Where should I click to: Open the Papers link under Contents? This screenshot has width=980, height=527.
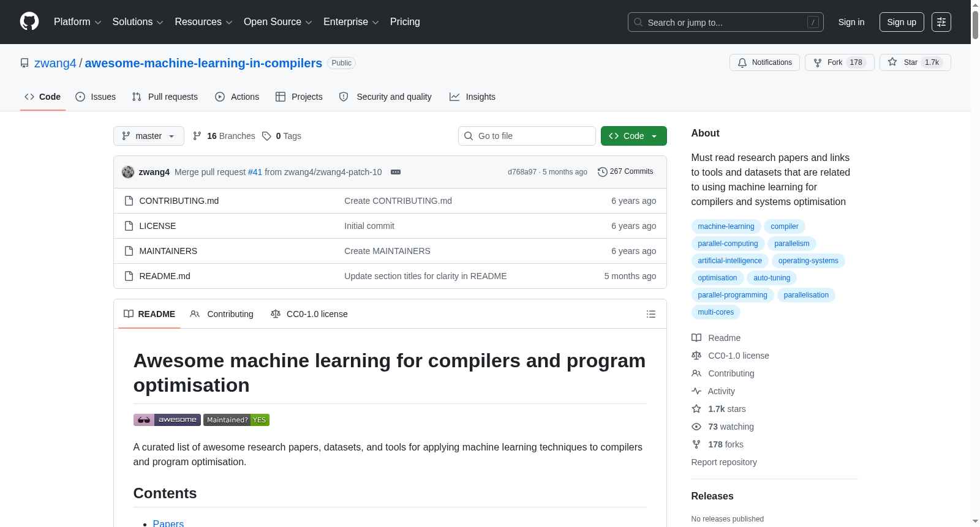pos(168,523)
